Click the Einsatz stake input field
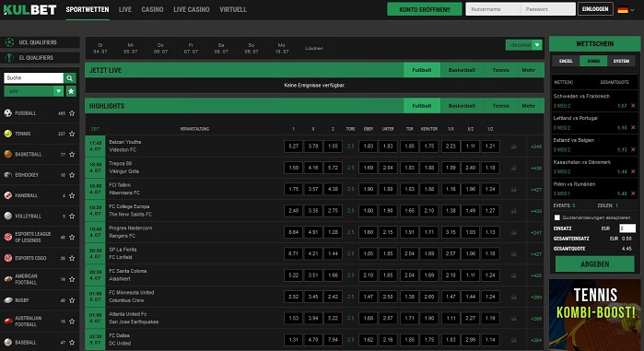The height and width of the screenshot is (351, 644). [627, 228]
